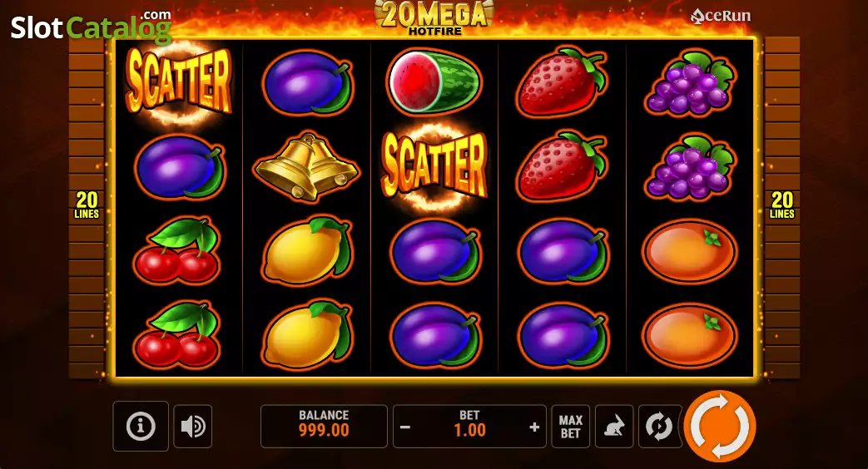The image size is (868, 469).
Task: Mute the game sound
Action: 192,427
